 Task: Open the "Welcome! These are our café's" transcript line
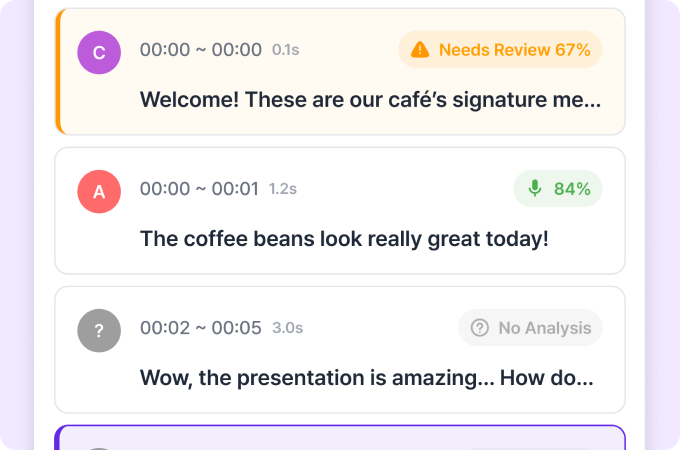[x=370, y=100]
